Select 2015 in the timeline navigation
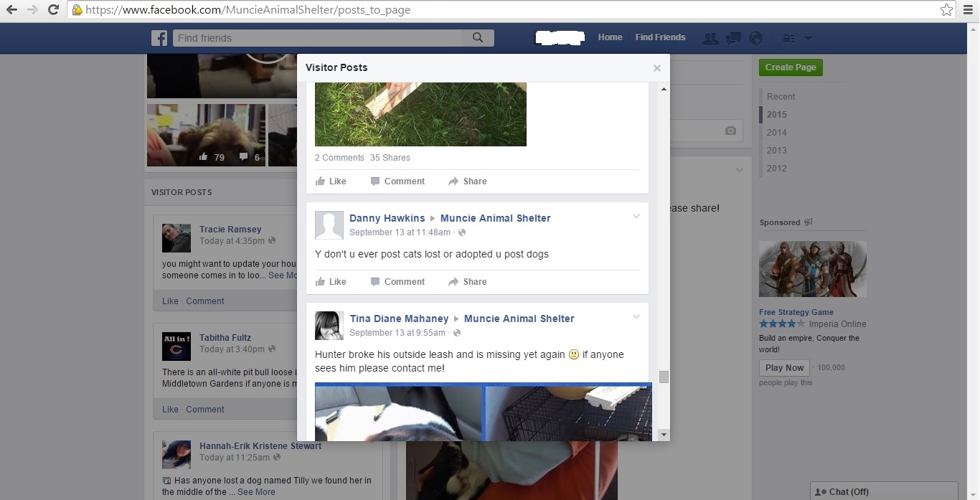Image resolution: width=980 pixels, height=500 pixels. 776,115
